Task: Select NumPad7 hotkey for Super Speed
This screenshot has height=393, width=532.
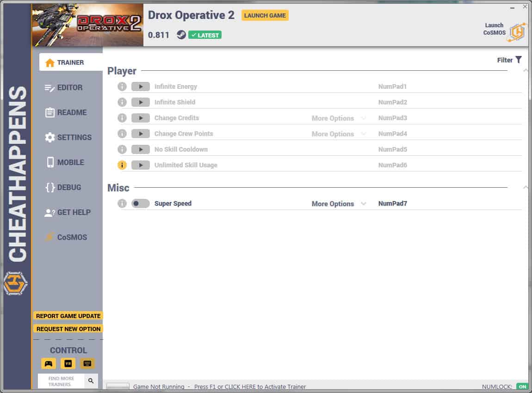Action: click(393, 203)
